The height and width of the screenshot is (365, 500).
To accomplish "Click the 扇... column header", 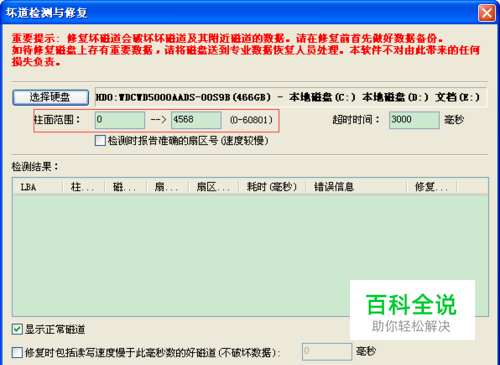I will point(168,187).
